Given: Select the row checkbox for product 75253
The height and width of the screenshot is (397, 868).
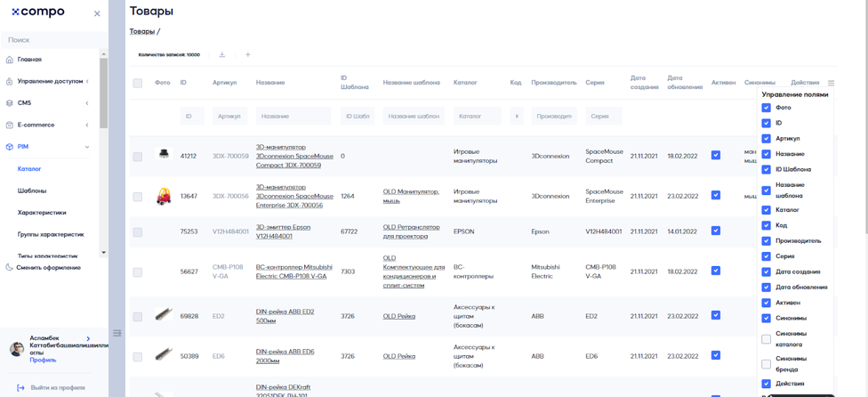Looking at the screenshot, I should (x=137, y=232).
